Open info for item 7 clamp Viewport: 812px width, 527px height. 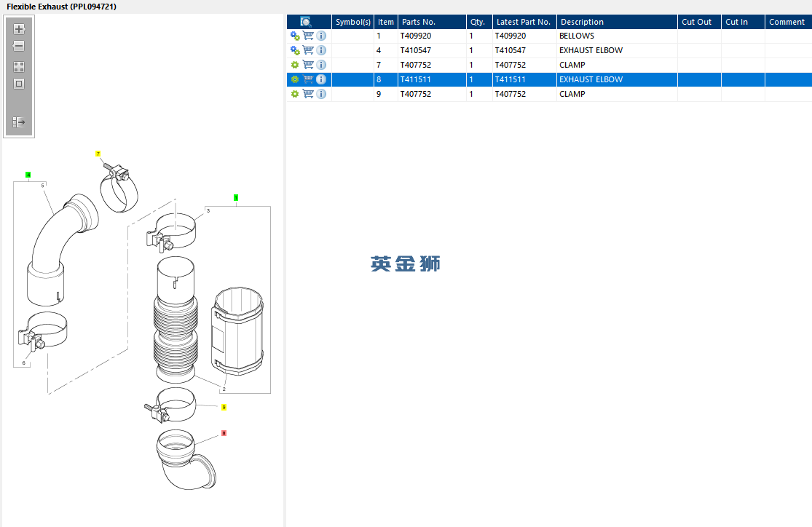(x=321, y=65)
